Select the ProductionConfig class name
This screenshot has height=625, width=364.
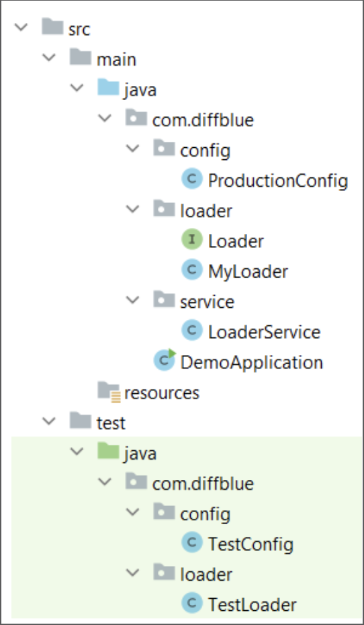[278, 181]
